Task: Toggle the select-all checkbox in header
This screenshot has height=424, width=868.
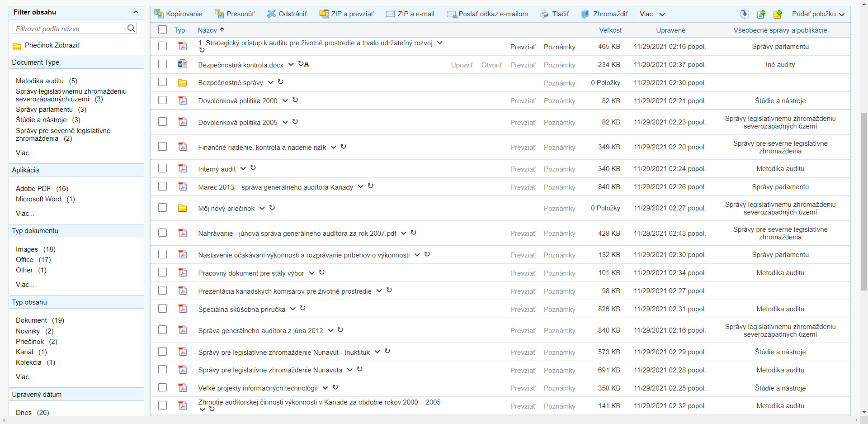Action: (162, 30)
